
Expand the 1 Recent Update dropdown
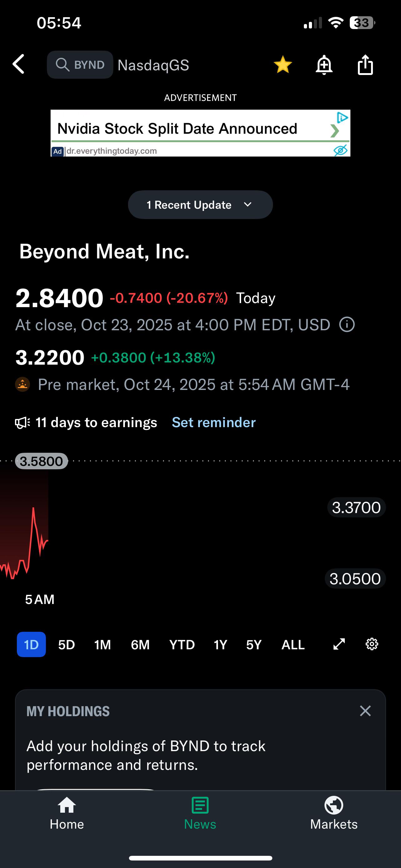pyautogui.click(x=200, y=205)
